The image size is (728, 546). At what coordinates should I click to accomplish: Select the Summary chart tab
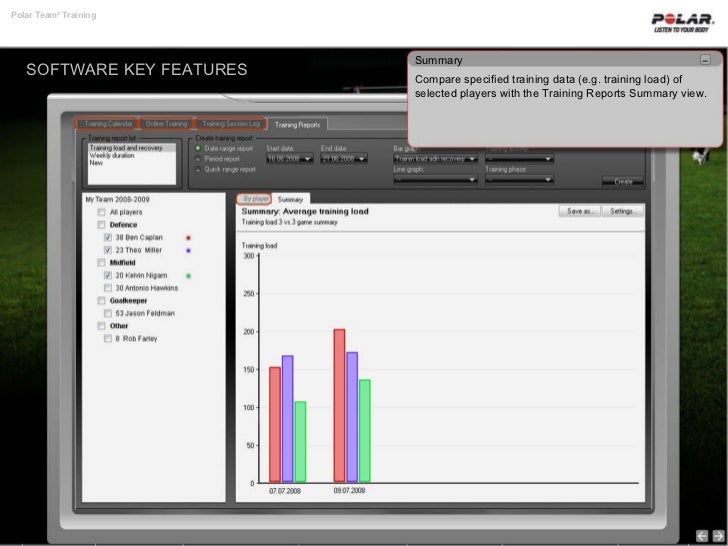(x=290, y=199)
